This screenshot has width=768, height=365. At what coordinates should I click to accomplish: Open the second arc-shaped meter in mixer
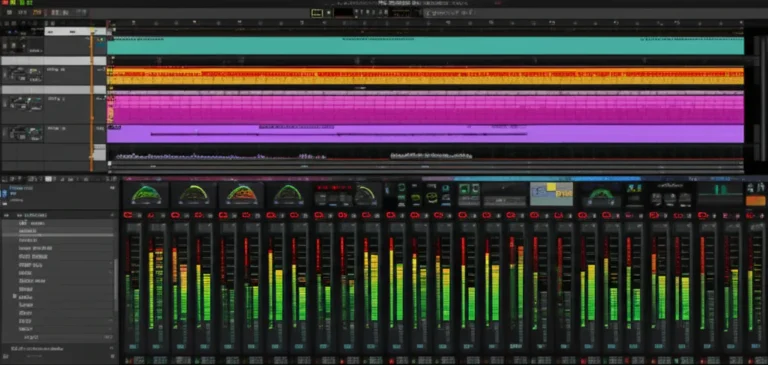coord(194,195)
